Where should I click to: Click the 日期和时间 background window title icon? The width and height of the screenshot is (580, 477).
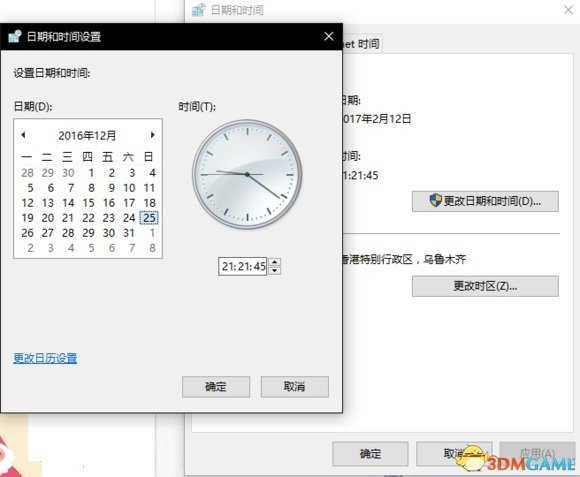pos(199,10)
